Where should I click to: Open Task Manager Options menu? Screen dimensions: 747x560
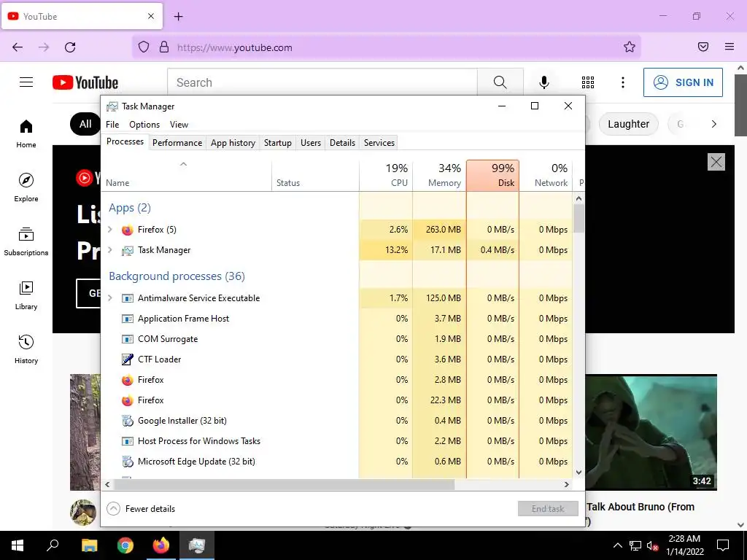point(144,124)
